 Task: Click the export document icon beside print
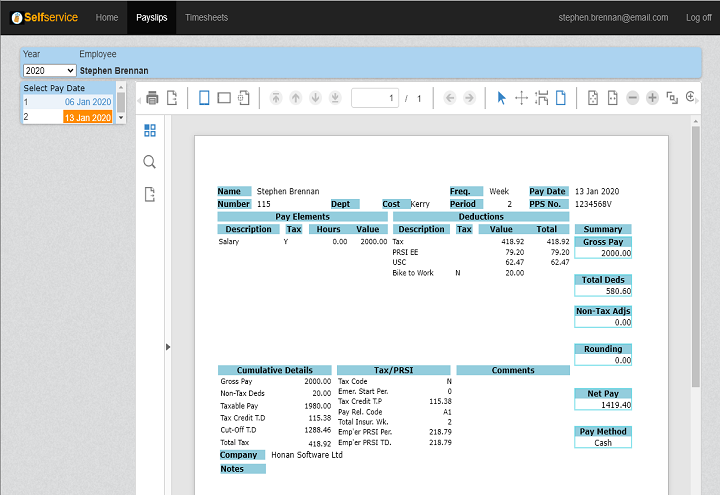coord(172,98)
